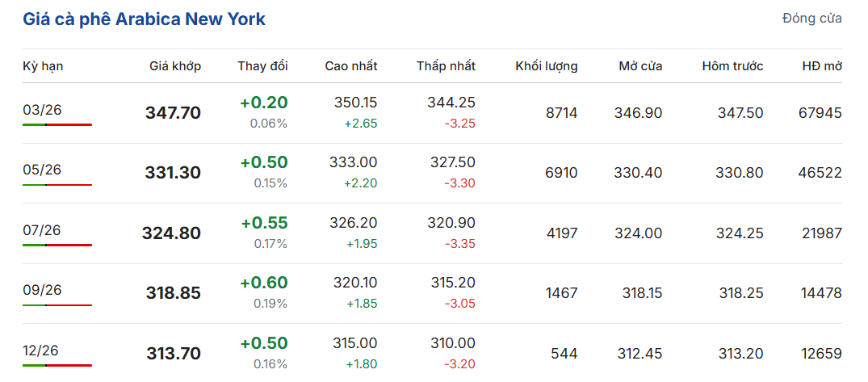Screen dimensions: 868x382
Task: Open the 03/26 contract term
Action: click(42, 110)
